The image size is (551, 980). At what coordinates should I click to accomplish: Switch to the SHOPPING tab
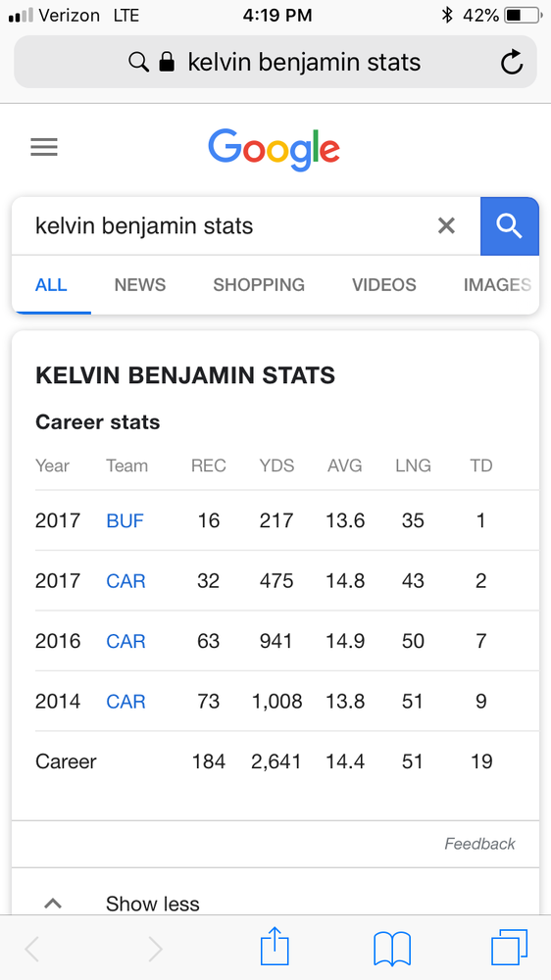(259, 285)
